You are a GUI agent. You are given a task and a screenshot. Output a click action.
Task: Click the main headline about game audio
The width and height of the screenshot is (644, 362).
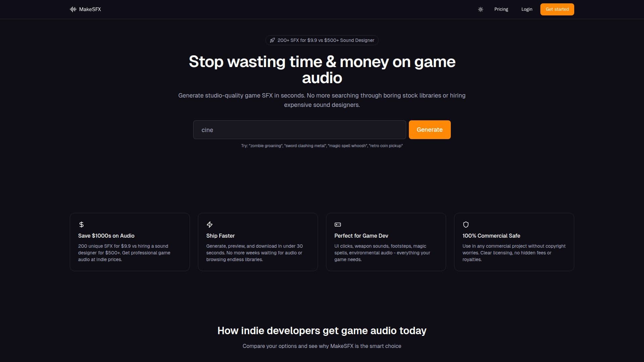(x=322, y=70)
